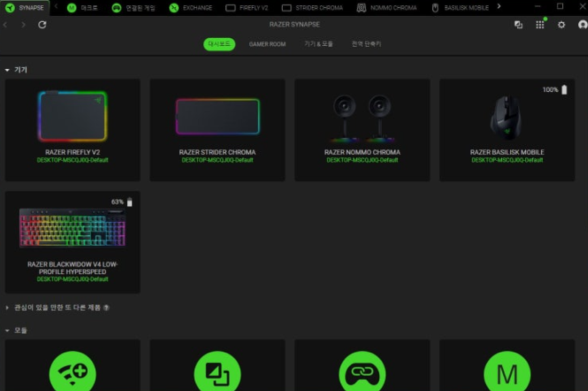Viewport: 588px width, 391px height.
Task: Open Synapse settings gear
Action: click(x=561, y=25)
